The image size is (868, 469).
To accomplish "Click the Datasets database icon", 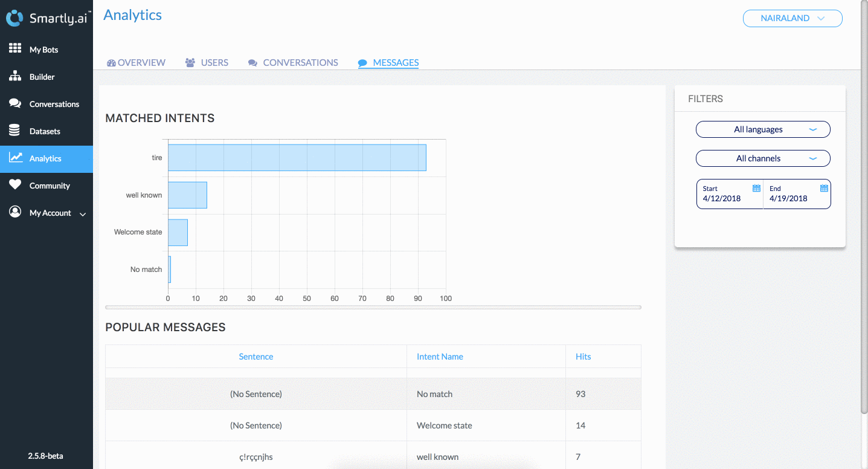I will [15, 131].
